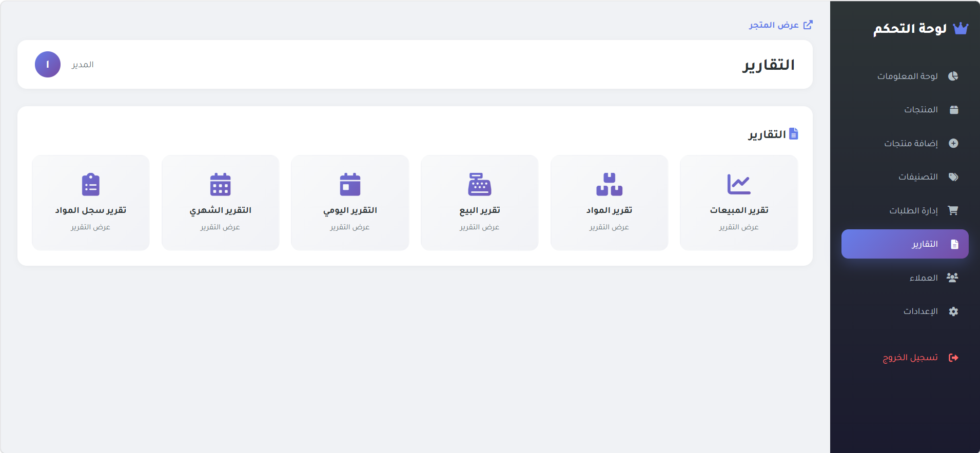Click the materials report boxes icon
Image resolution: width=980 pixels, height=453 pixels.
coord(609,184)
